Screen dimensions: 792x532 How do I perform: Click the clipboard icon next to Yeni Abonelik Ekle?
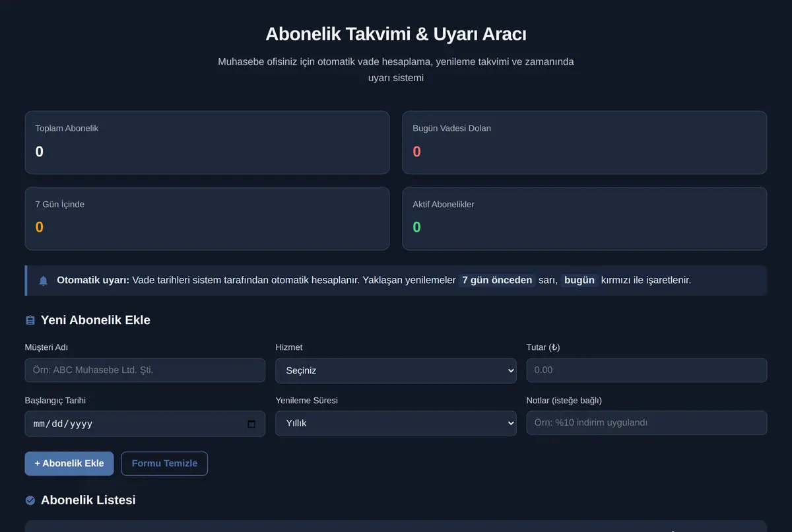30,320
